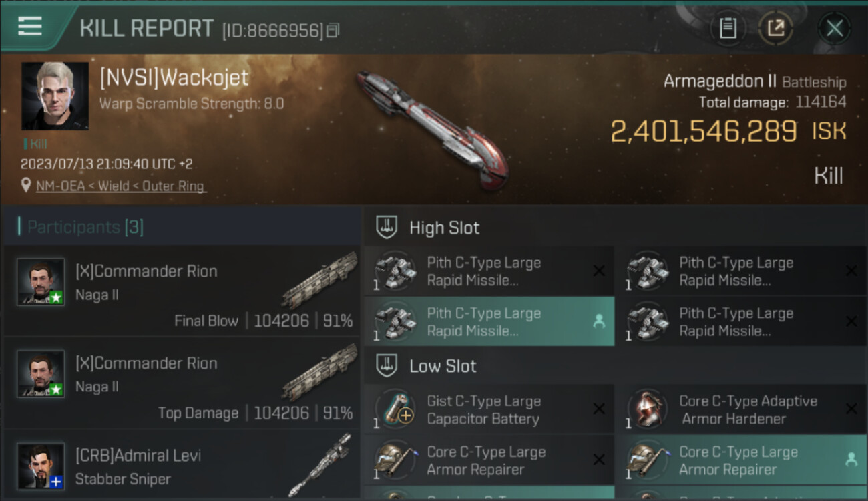Open the NM-0EA location link
The width and height of the screenshot is (868, 501).
coord(121,186)
